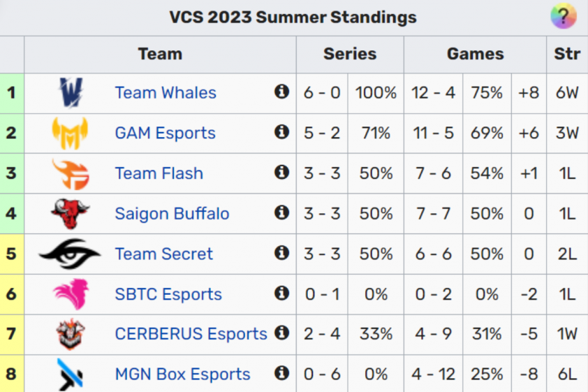Open the MGN Box Esports link
Screen dimensions: 588x392
point(182,374)
